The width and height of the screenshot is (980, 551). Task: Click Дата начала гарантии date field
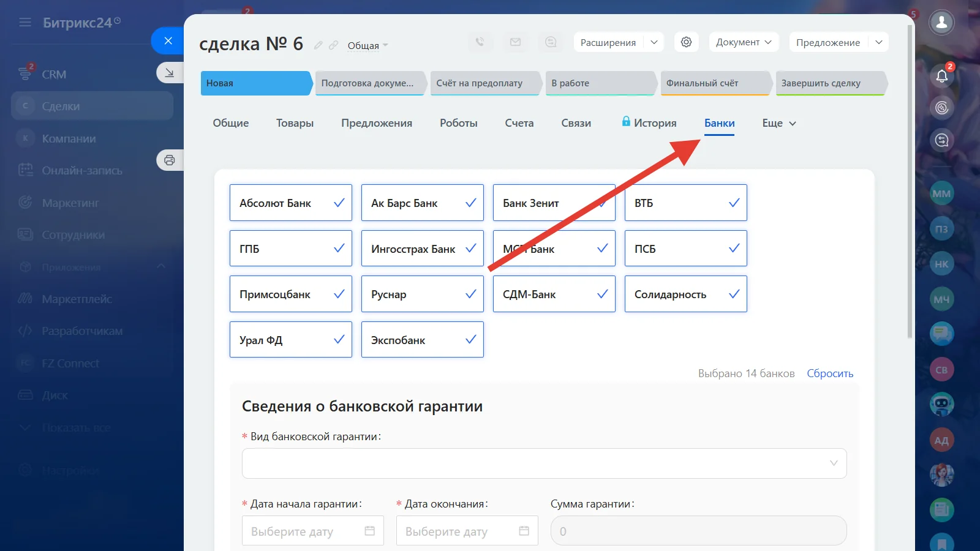(x=313, y=531)
